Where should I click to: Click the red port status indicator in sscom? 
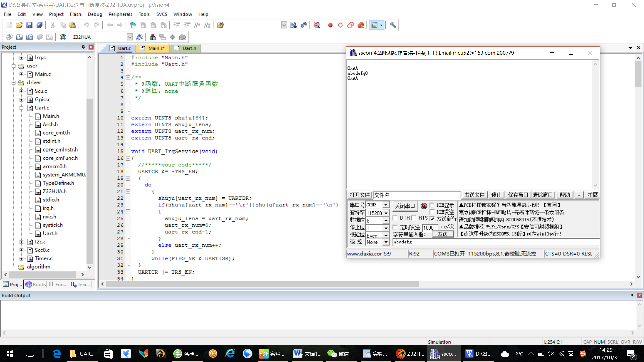424,206
